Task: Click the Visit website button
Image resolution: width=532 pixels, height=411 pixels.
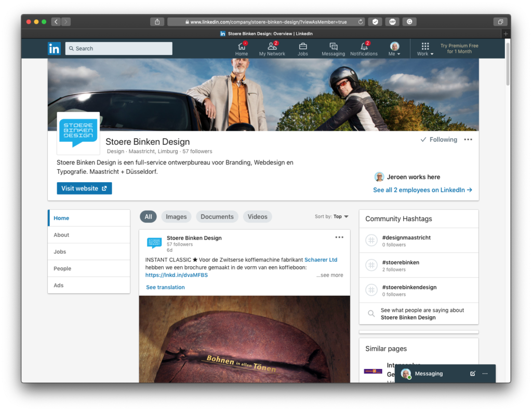Action: pyautogui.click(x=84, y=188)
